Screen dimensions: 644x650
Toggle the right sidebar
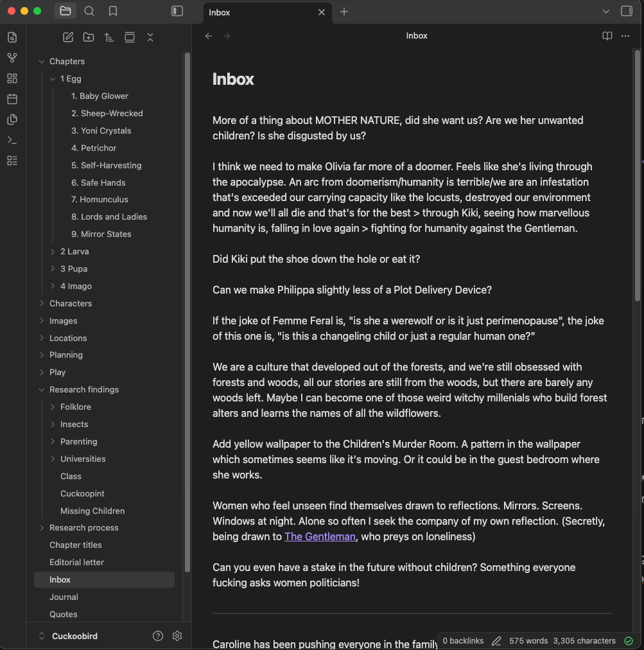click(626, 11)
